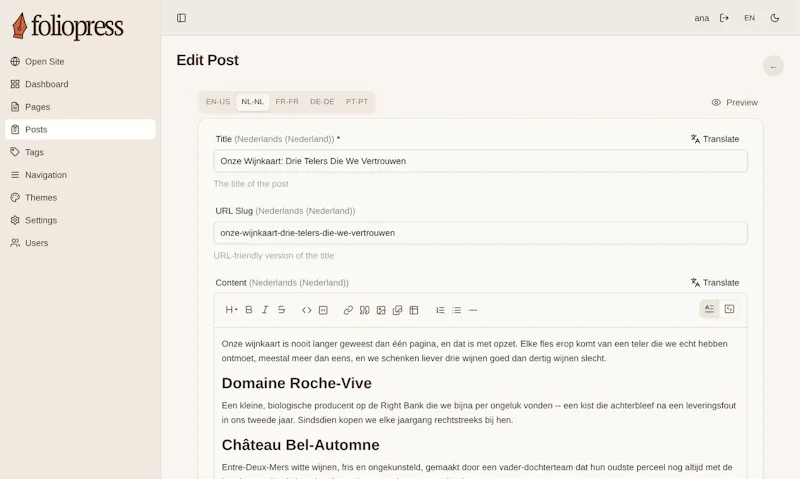Insert a code block

pyautogui.click(x=323, y=310)
